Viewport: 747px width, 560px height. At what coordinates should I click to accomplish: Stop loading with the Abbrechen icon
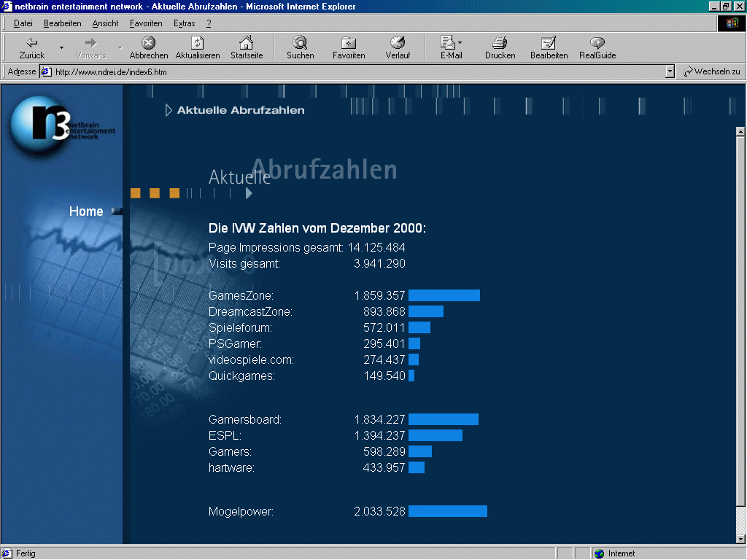point(148,43)
